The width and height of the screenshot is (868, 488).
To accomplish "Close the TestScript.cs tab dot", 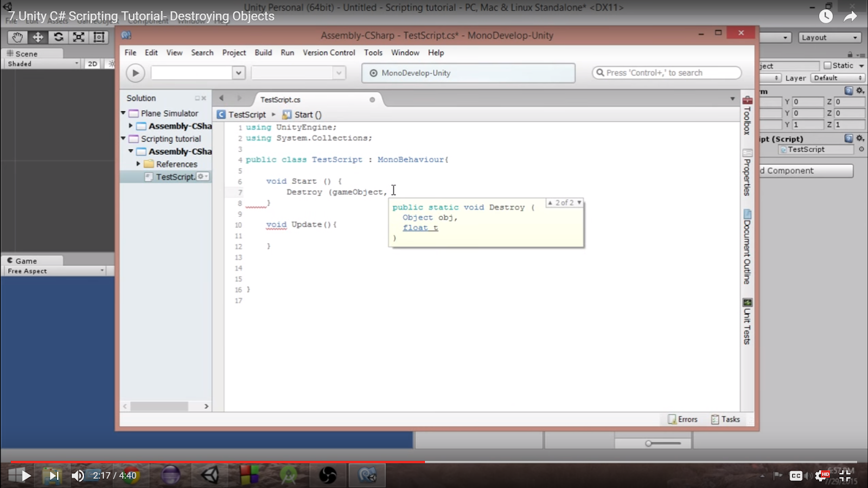I will (x=372, y=100).
